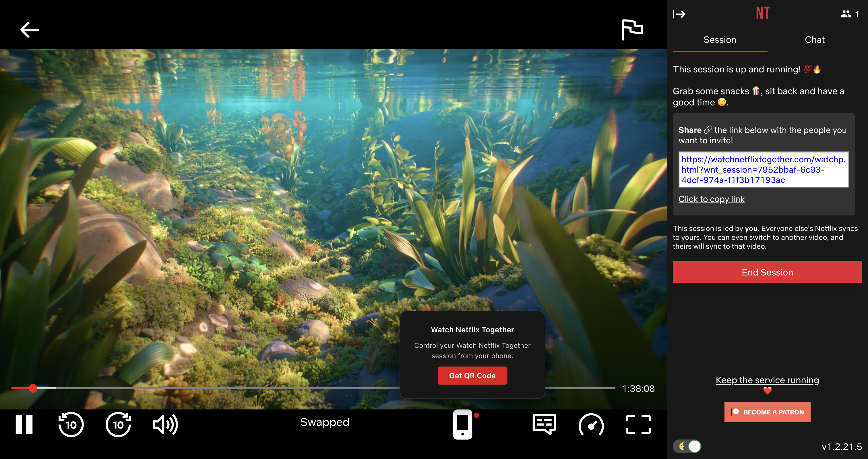
Task: Click the NT logo
Action: (x=763, y=14)
